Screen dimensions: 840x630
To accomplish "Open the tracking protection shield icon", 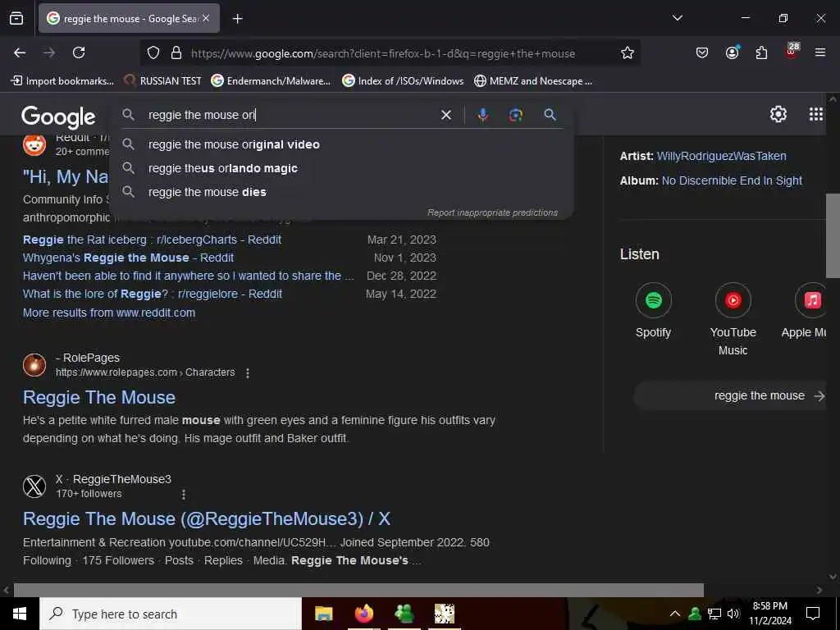I will tap(153, 53).
